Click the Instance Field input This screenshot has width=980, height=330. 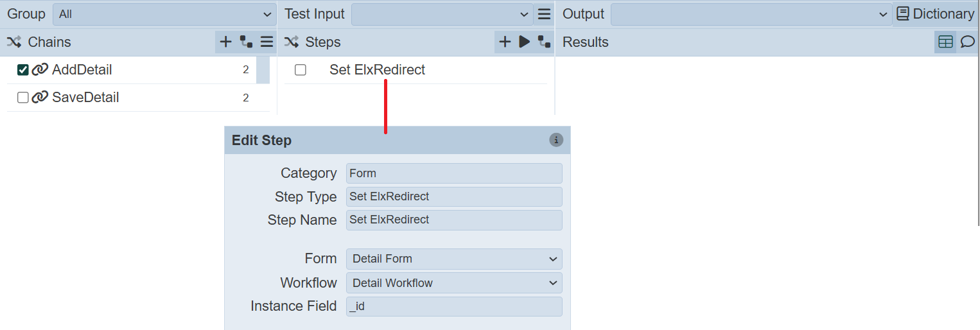[454, 306]
